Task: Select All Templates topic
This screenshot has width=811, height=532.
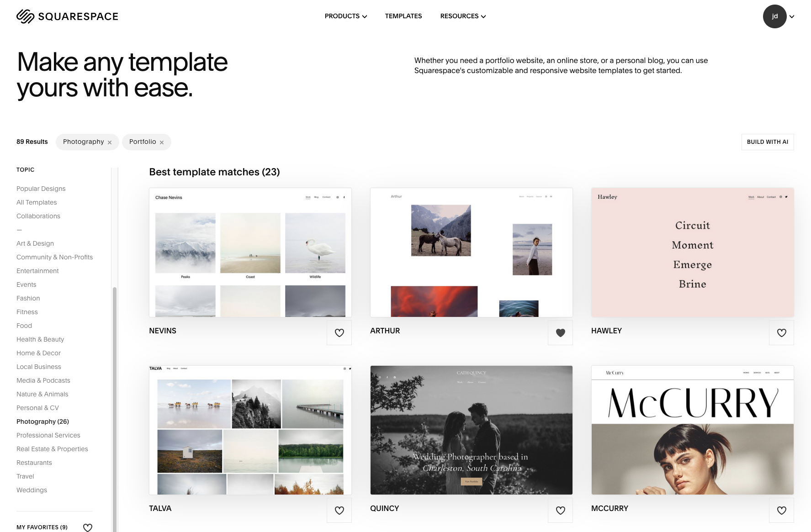Action: click(37, 202)
